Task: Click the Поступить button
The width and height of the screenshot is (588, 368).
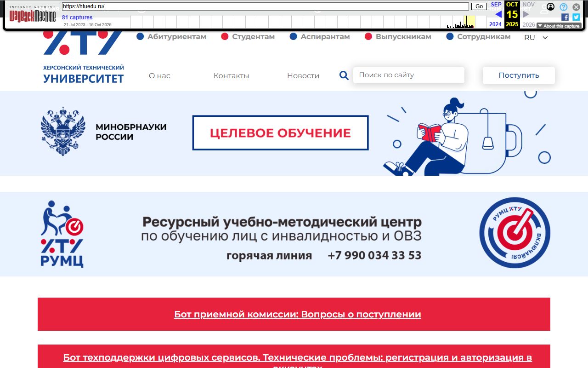Action: (519, 75)
